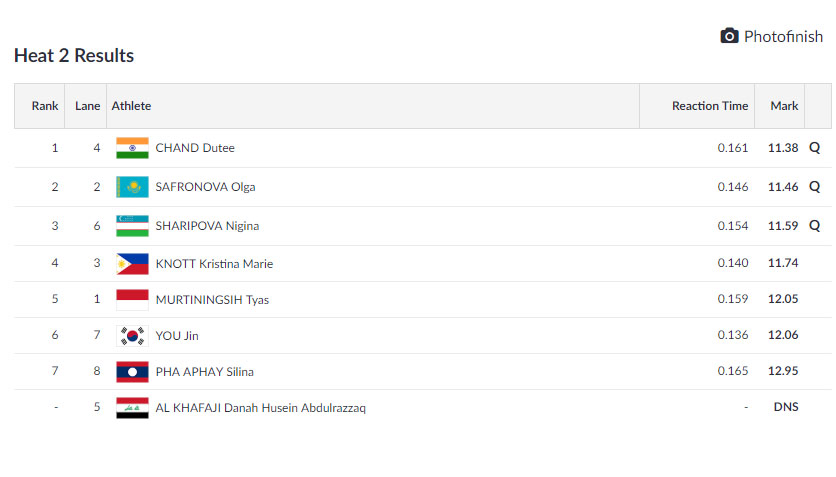This screenshot has height=477, width=836.
Task: Click the Philippines flag beside KNOTT Kristina Marie
Action: click(132, 264)
